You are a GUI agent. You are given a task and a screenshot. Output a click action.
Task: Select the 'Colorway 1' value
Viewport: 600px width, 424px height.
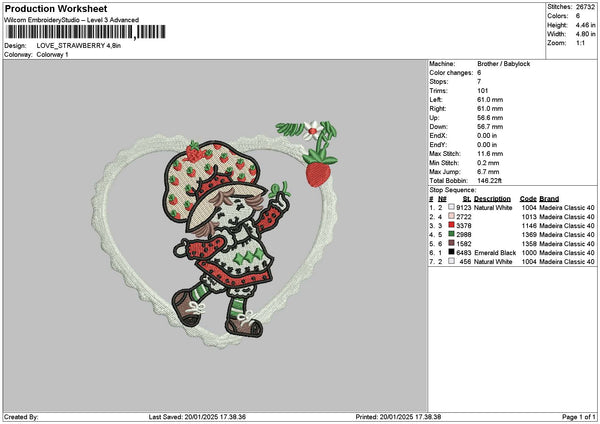(52, 55)
